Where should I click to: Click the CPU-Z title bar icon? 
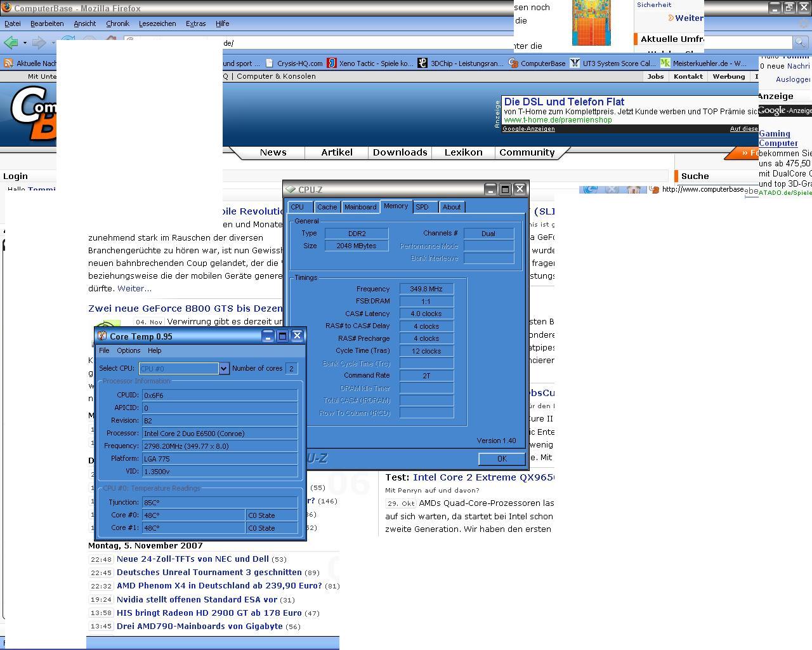[291, 189]
